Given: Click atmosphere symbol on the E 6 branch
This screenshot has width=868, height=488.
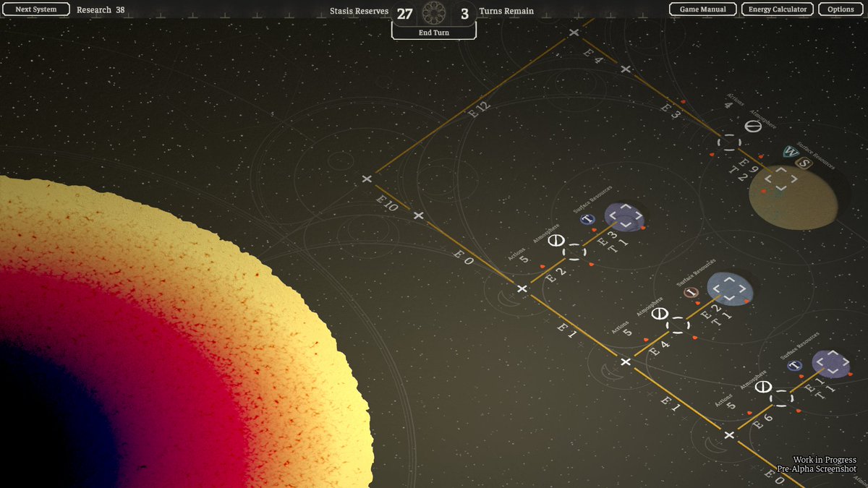Looking at the screenshot, I should pyautogui.click(x=762, y=387).
